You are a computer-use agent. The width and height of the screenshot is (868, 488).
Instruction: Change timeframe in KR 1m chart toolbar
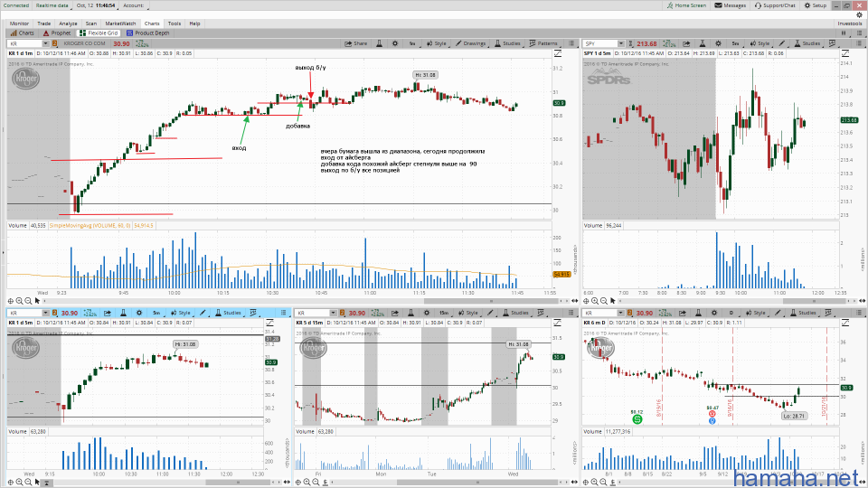pos(412,43)
